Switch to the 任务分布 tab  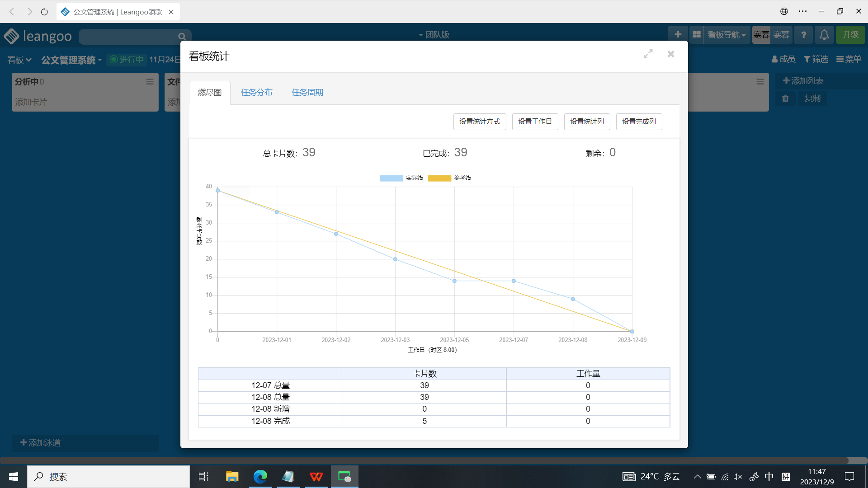pos(256,93)
